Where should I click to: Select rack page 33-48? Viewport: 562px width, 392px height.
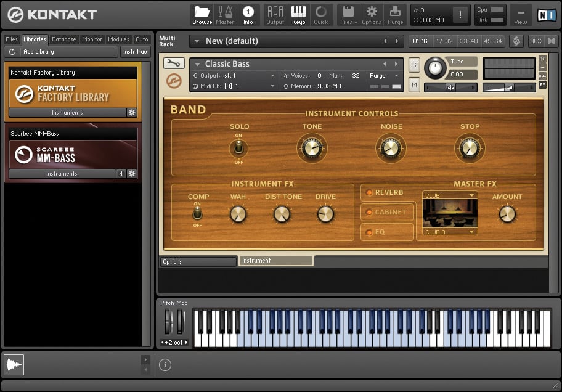click(469, 41)
